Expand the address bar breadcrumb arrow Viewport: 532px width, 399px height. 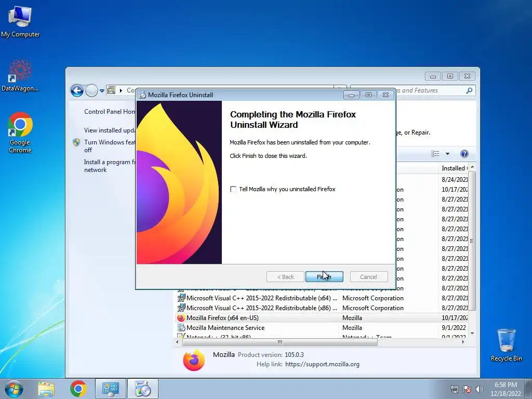[121, 90]
